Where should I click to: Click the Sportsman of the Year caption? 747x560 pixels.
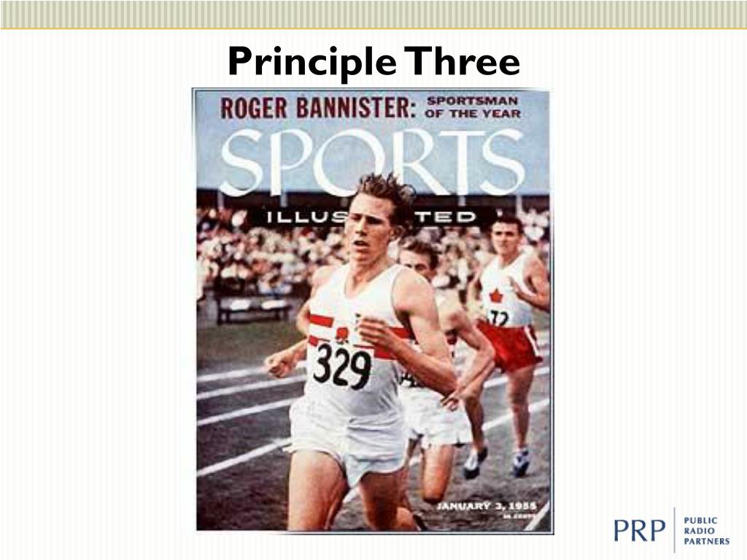pos(472,107)
